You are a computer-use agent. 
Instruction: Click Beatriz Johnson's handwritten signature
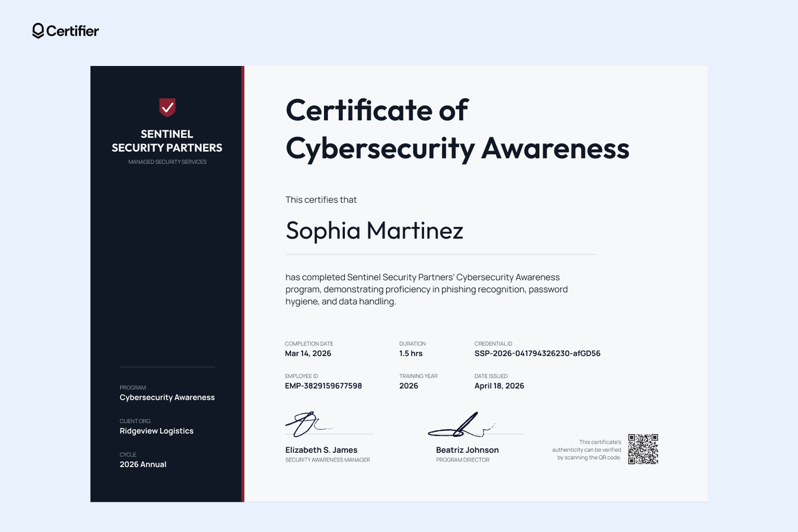tap(461, 425)
